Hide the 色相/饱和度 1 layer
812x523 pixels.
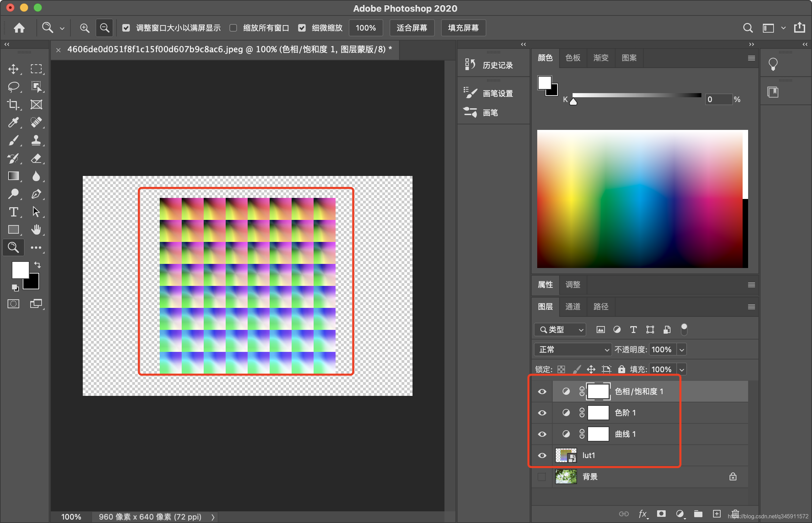click(x=542, y=391)
